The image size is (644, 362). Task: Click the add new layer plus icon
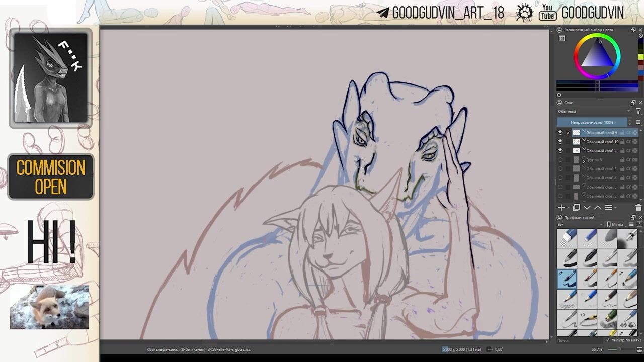(x=561, y=208)
